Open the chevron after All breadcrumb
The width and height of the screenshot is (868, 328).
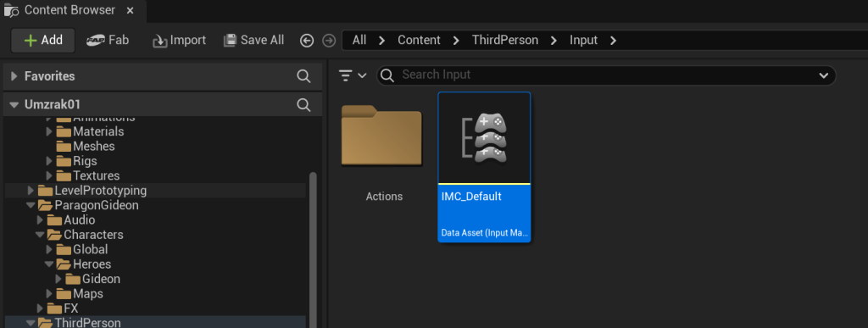click(x=382, y=41)
